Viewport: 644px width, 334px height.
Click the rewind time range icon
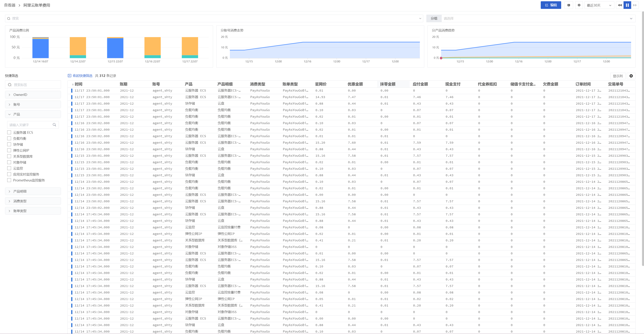[x=620, y=5]
